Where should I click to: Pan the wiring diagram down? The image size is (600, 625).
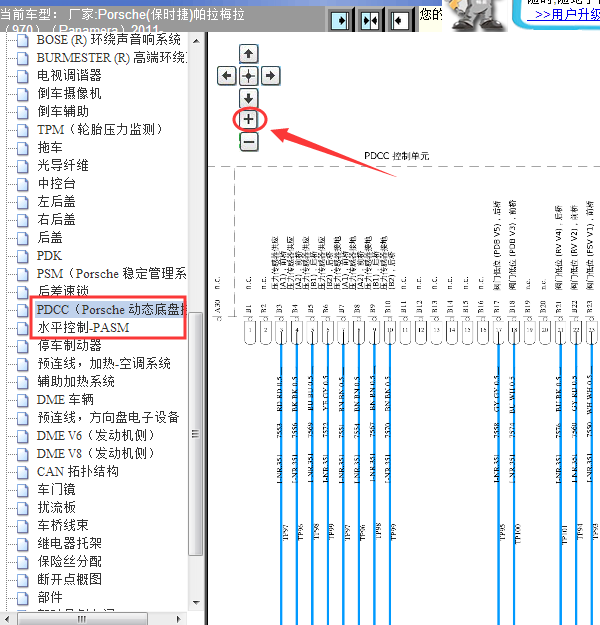tap(249, 98)
